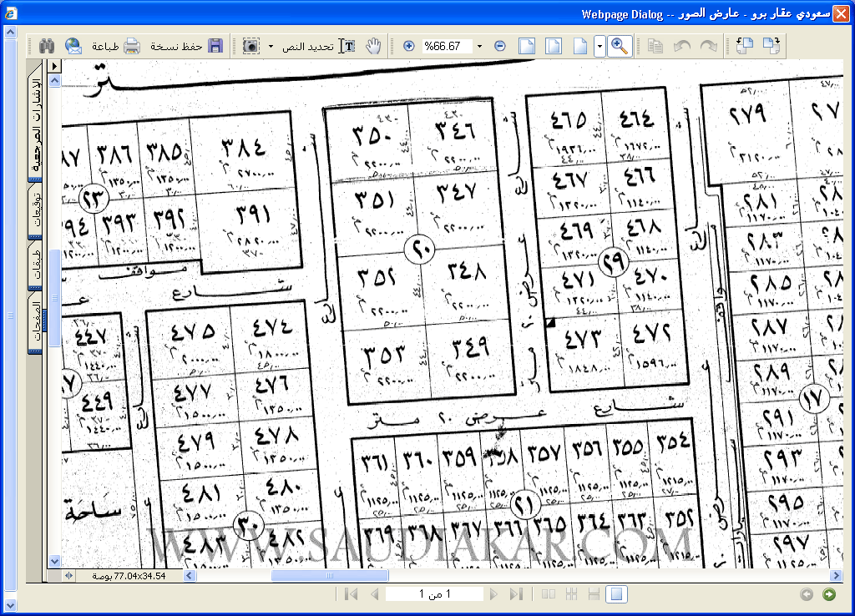Click the green next view arrow

tap(829, 594)
